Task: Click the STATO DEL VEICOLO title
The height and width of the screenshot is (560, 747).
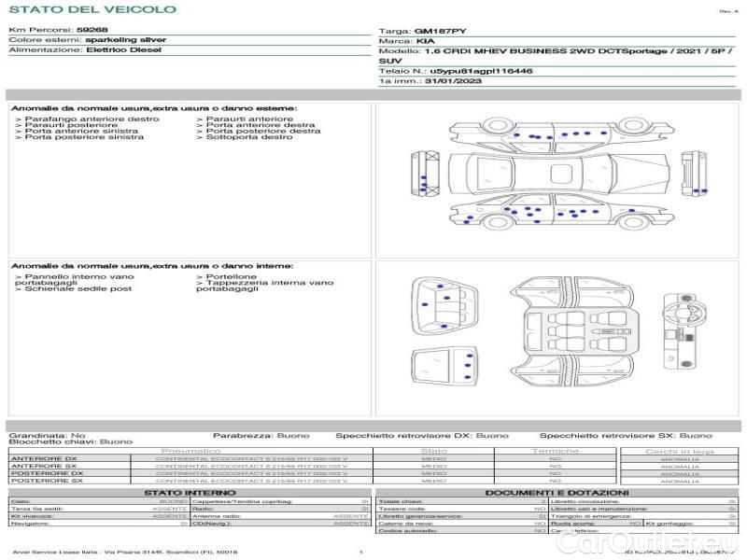Action: tap(92, 9)
